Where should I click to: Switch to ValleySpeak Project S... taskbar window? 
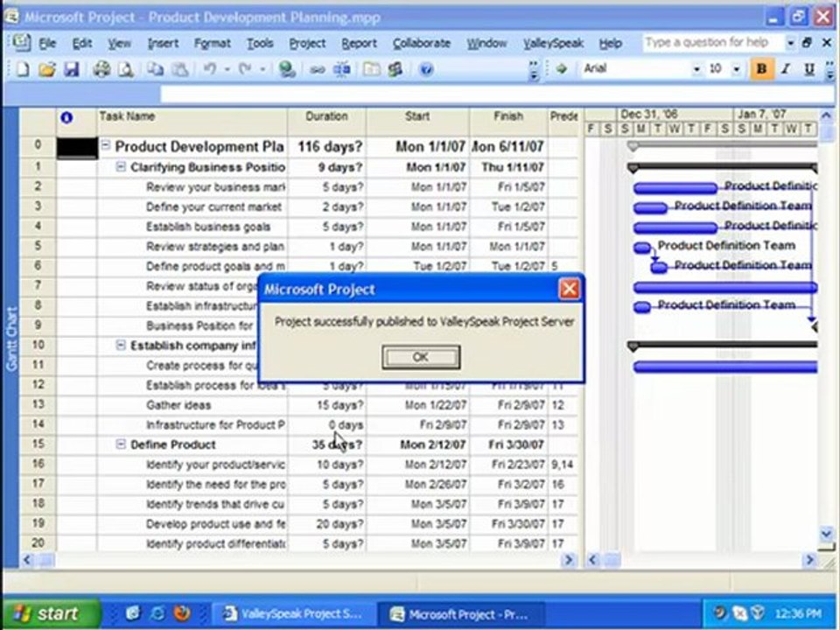[x=292, y=614]
